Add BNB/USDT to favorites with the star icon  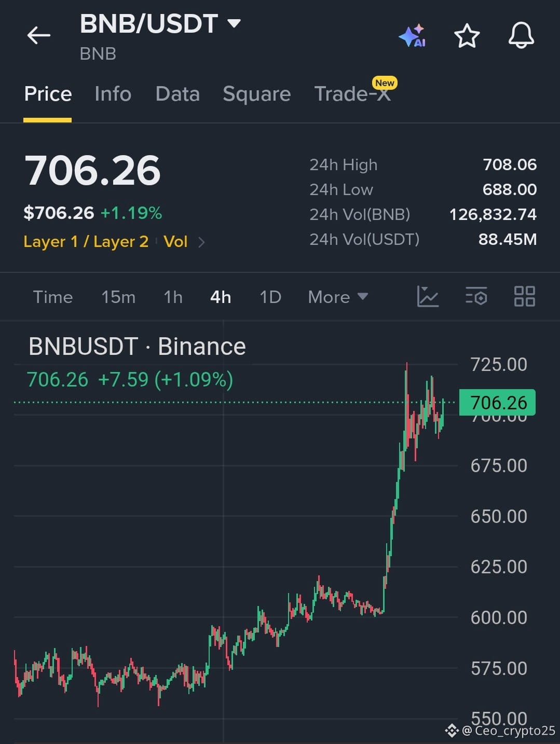point(467,36)
